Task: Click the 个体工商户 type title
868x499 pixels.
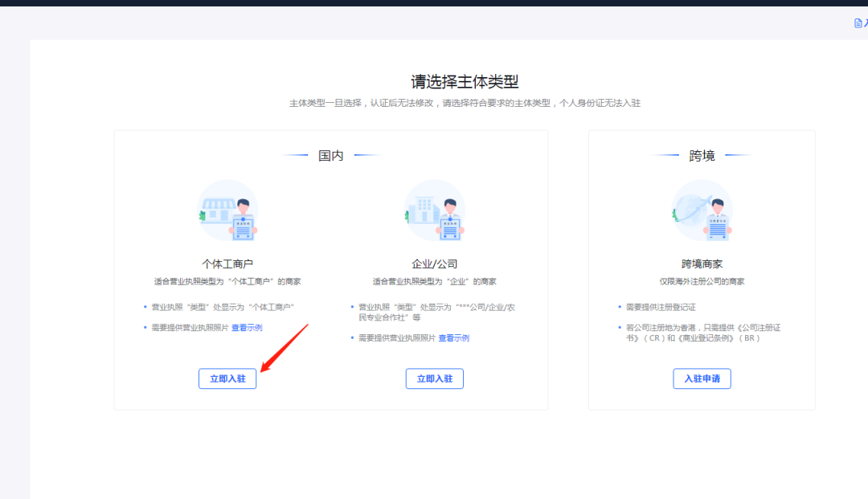Action: point(227,264)
